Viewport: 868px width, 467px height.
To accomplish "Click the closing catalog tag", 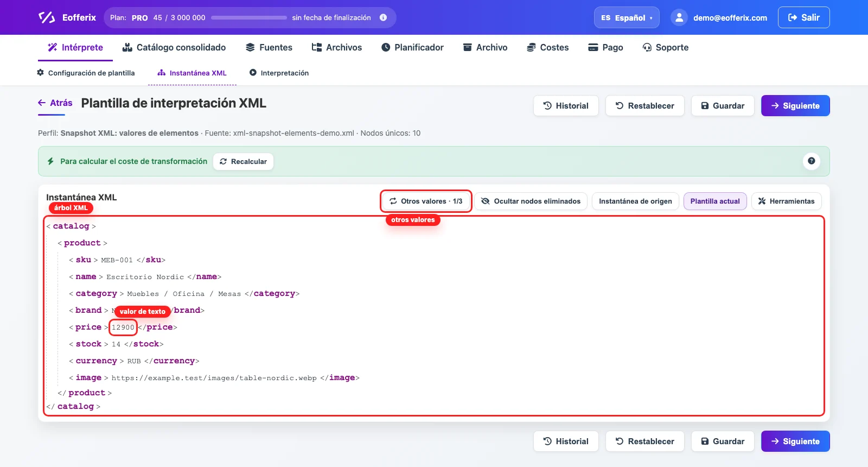I will [73, 406].
